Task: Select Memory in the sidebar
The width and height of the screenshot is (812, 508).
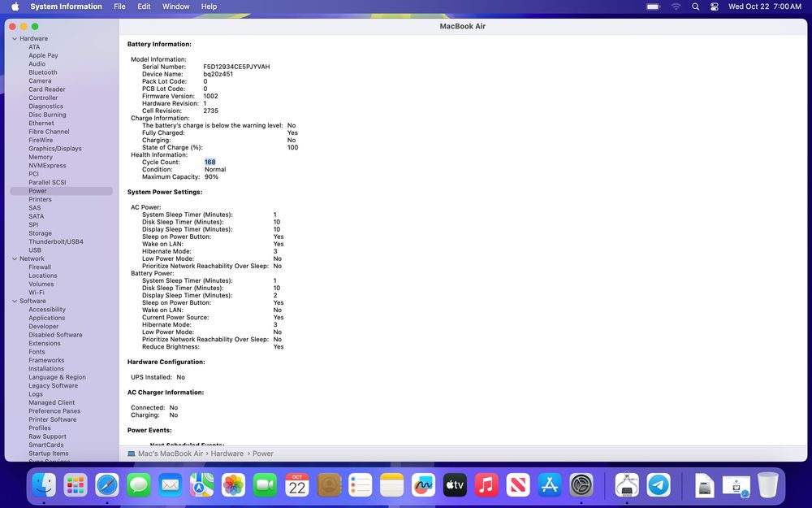Action: coord(41,157)
